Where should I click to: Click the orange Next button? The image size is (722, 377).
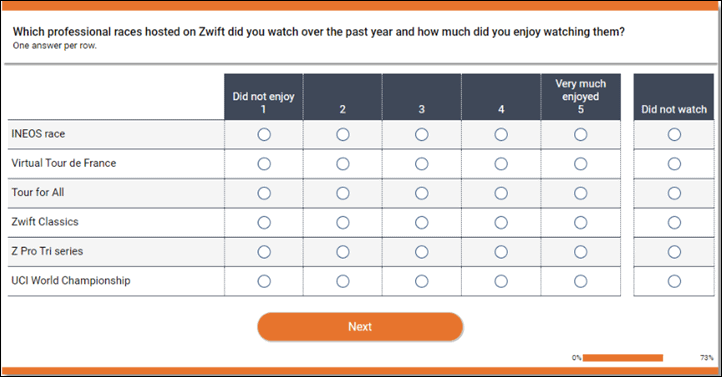pyautogui.click(x=360, y=327)
